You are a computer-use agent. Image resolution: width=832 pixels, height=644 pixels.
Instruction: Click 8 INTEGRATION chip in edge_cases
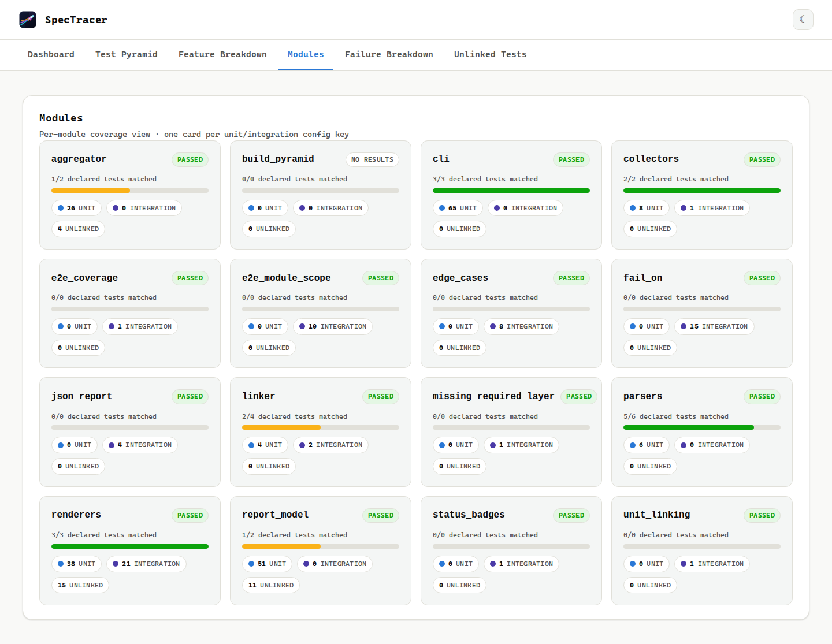tap(521, 326)
